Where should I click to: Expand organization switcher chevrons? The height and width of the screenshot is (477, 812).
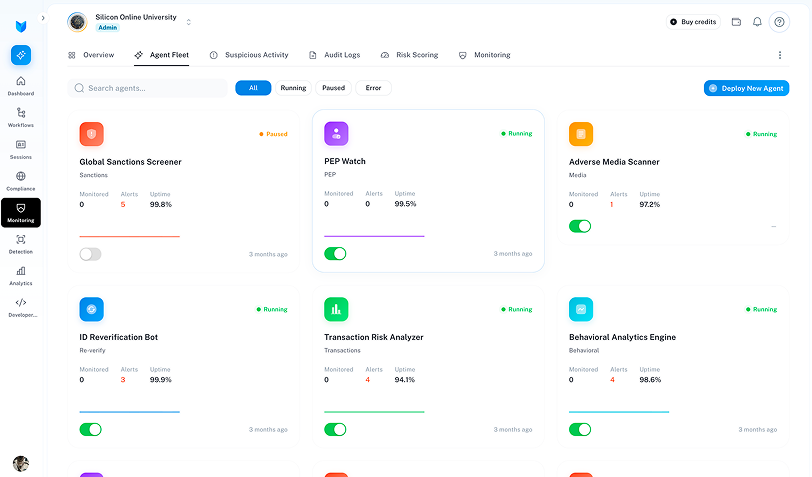coord(188,22)
